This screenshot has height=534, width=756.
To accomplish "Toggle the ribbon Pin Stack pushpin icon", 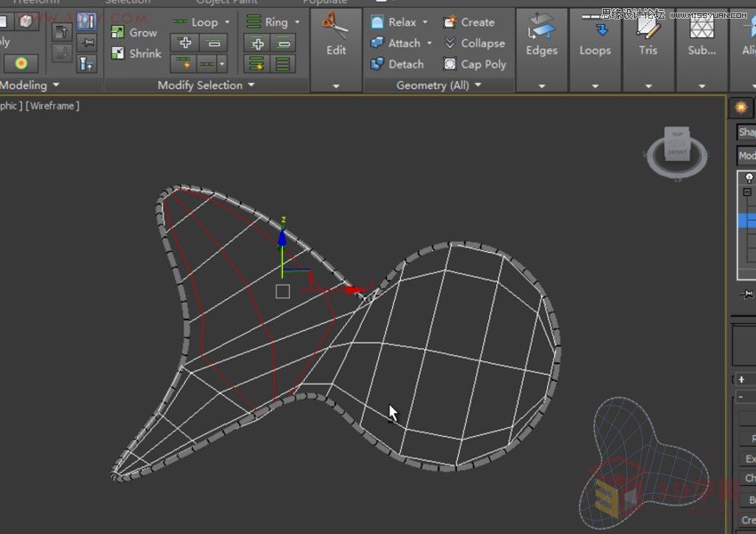I will 87,43.
